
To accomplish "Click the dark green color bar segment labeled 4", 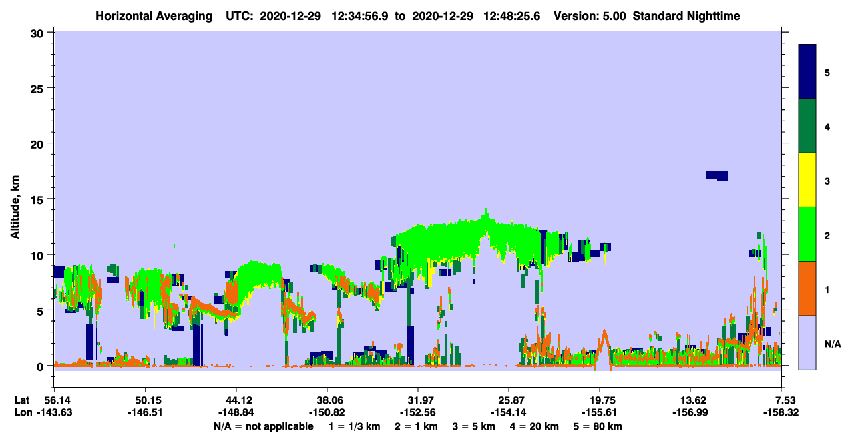I will (807, 126).
